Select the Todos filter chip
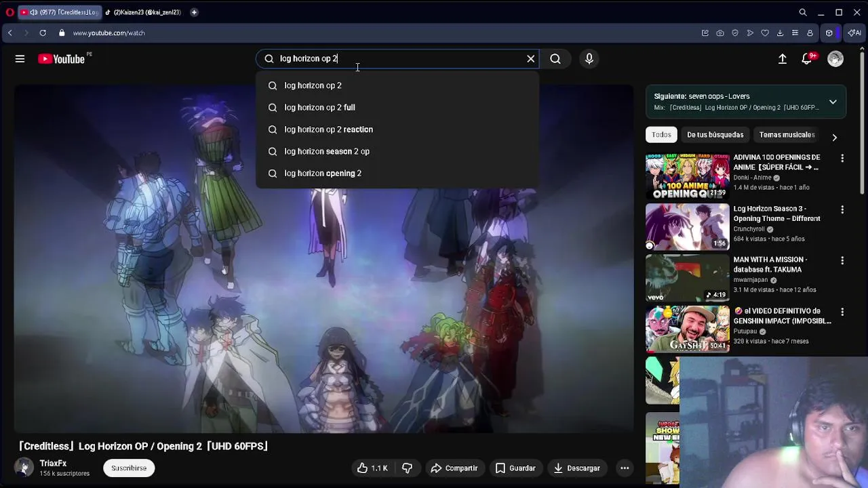 click(661, 135)
